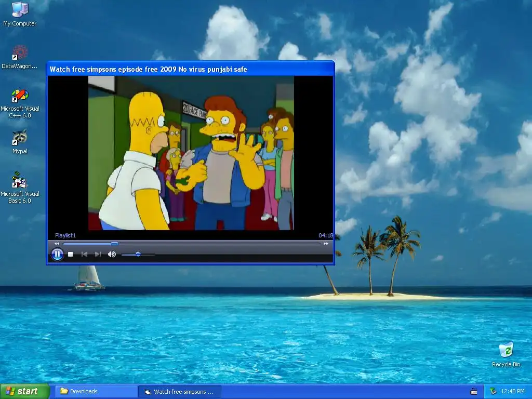Click the media player window title bar
The width and height of the screenshot is (532, 399).
[x=190, y=69]
